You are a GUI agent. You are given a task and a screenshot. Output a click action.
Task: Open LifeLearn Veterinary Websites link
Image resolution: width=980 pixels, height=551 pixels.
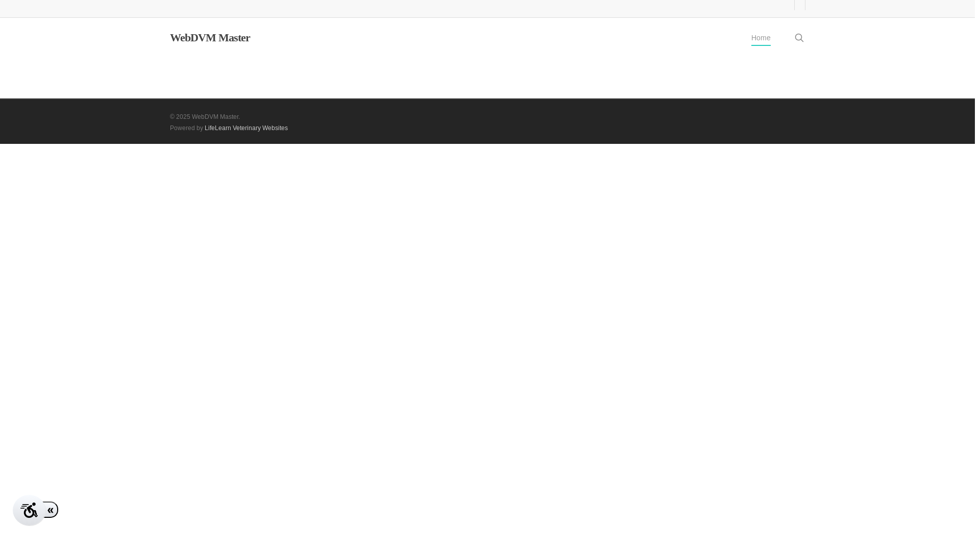[x=246, y=128]
